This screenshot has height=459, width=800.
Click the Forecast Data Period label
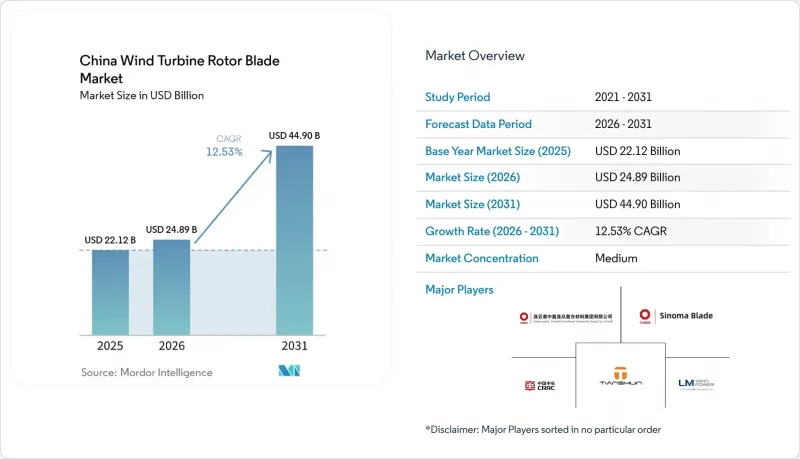point(479,124)
